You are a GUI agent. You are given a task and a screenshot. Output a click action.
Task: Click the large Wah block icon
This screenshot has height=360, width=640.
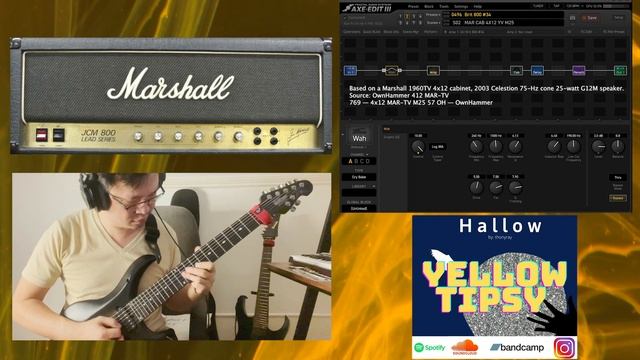[359, 137]
